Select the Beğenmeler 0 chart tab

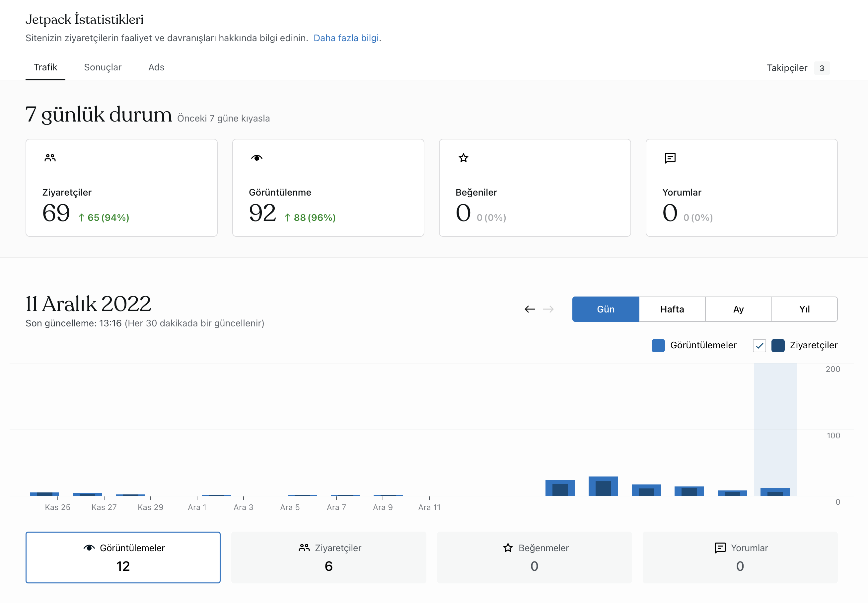click(534, 557)
